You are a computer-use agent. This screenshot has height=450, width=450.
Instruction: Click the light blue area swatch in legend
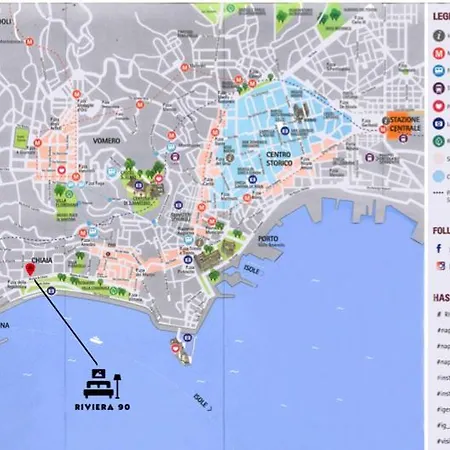[x=439, y=176]
